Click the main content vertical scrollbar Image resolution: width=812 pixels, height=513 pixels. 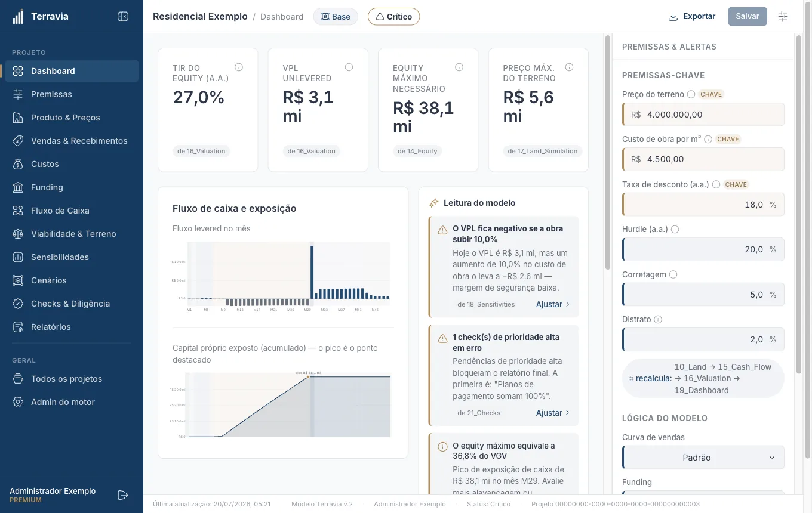608,152
